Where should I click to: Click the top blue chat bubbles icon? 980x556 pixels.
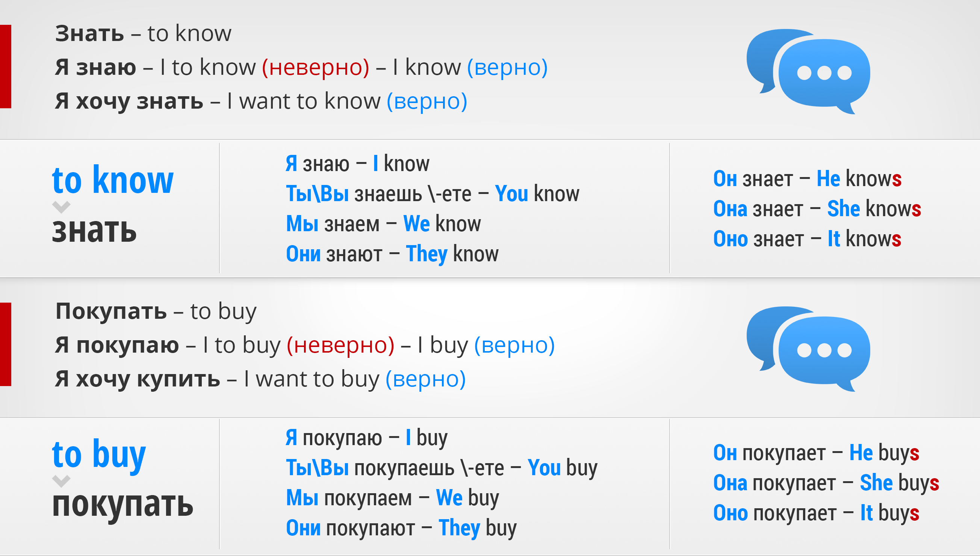[x=808, y=72]
